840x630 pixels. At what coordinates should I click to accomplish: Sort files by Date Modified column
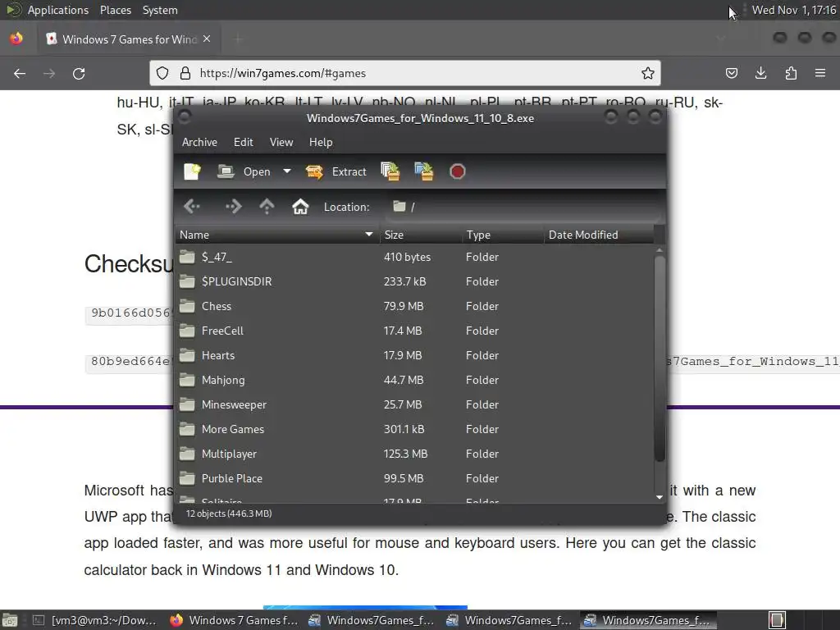click(x=598, y=235)
